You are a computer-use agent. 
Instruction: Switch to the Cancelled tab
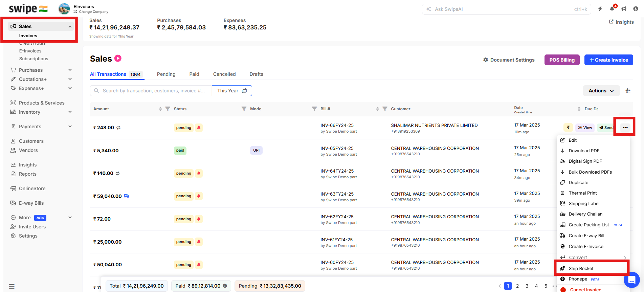[224, 74]
